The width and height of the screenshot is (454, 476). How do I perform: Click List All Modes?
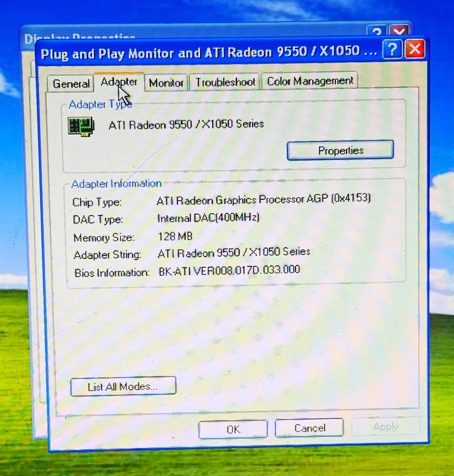tap(123, 386)
